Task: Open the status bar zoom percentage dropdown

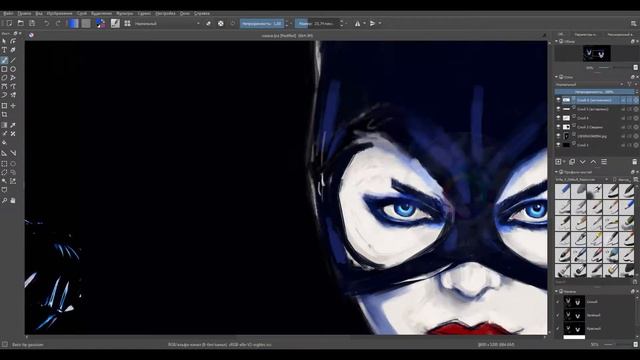Action: click(596, 344)
